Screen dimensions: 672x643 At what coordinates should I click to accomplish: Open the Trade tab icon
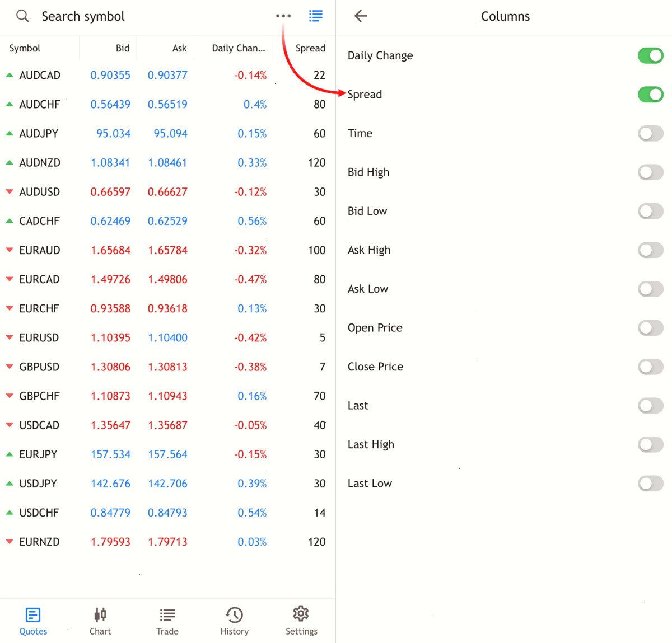point(167,615)
